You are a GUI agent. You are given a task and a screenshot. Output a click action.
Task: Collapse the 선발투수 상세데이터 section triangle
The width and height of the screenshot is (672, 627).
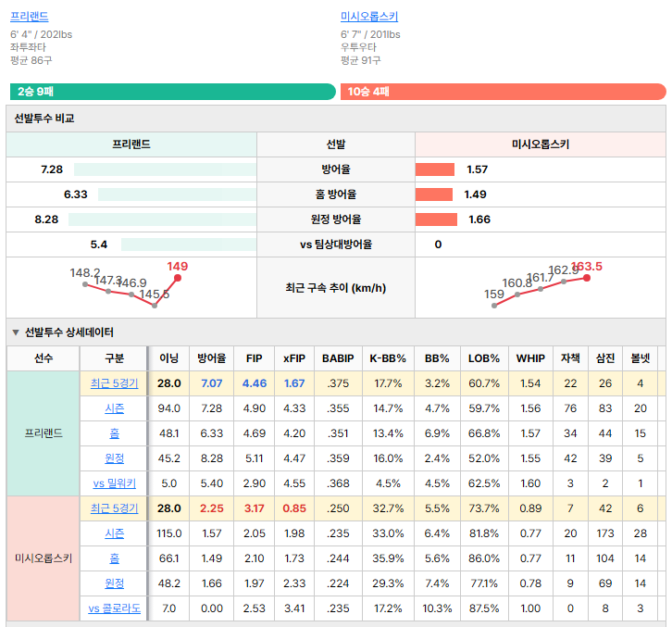pyautogui.click(x=16, y=332)
